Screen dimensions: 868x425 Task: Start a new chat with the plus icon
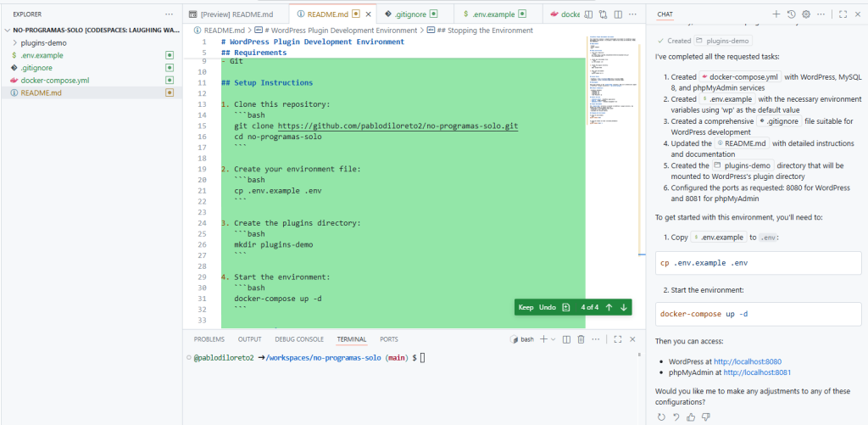click(776, 14)
